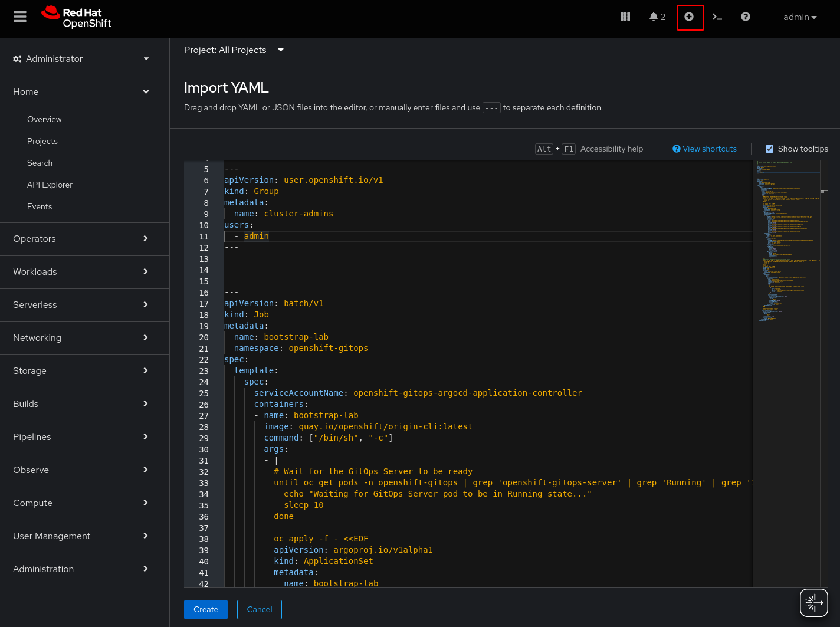Expand the Networking navigation section

coord(81,338)
